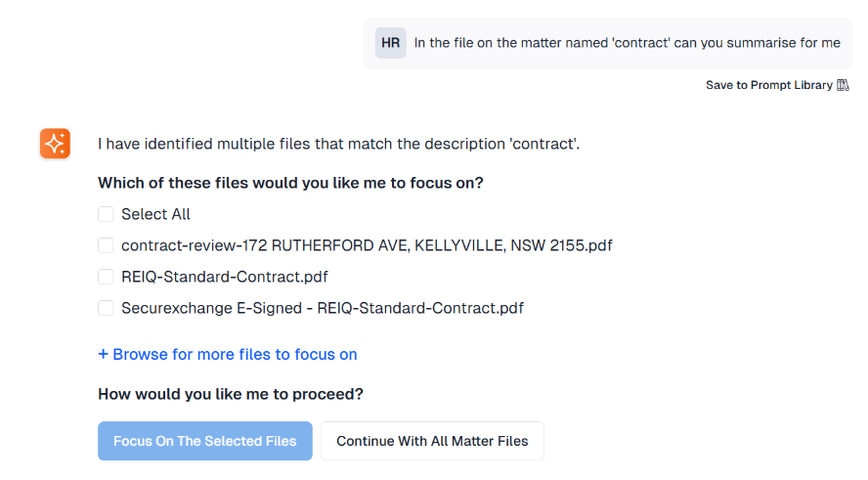Open Save to Prompt Library link

coord(769,85)
